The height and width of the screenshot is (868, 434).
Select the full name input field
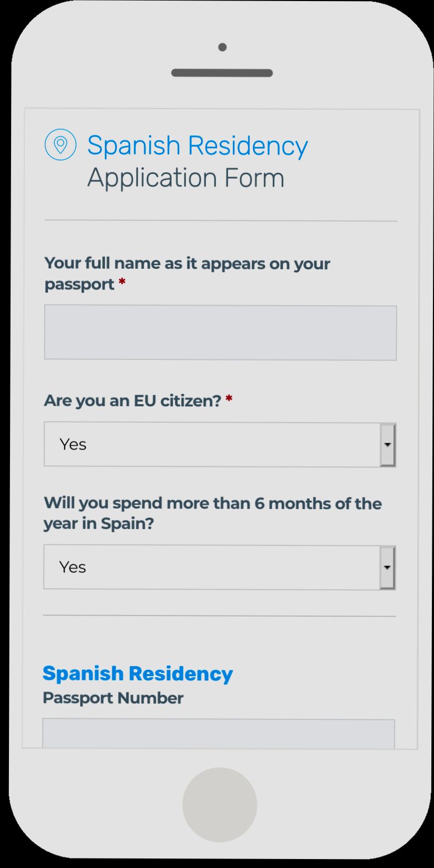point(220,331)
